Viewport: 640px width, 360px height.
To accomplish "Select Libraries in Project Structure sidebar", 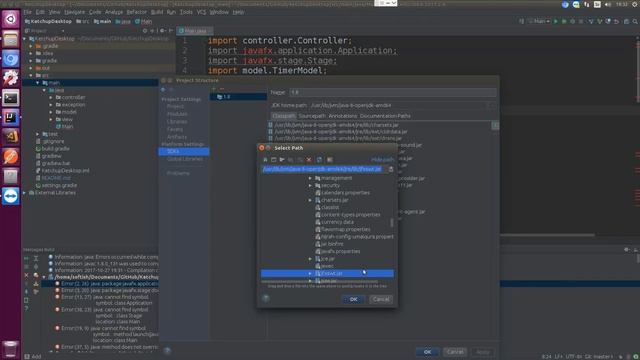I will (177, 122).
